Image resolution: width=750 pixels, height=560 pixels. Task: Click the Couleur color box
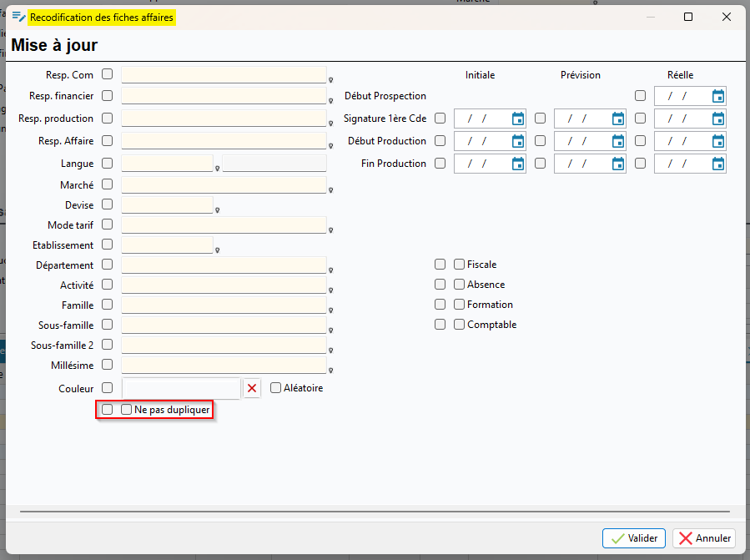pyautogui.click(x=181, y=388)
